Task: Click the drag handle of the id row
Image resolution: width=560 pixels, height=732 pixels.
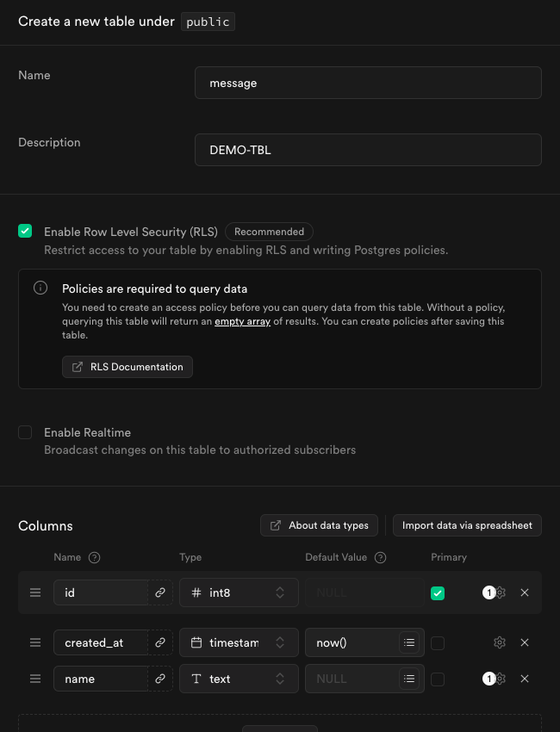Action: [34, 592]
